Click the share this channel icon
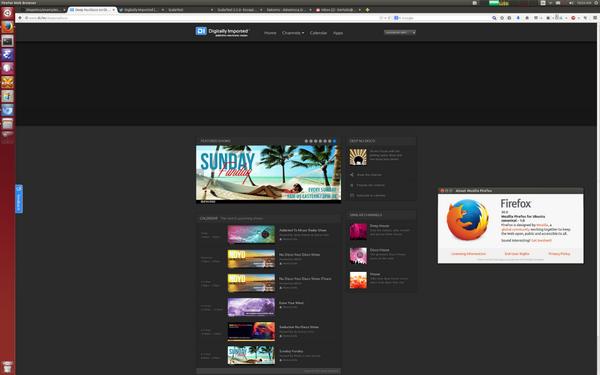 point(352,175)
